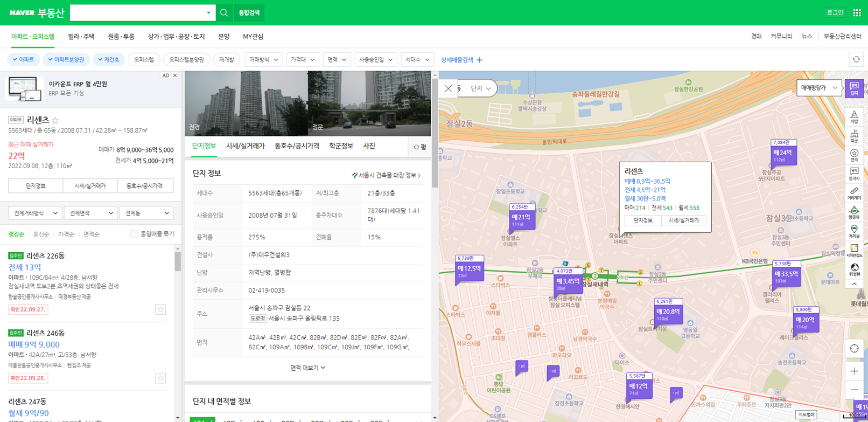Select the 거리재기 ruler tool

[x=854, y=193]
